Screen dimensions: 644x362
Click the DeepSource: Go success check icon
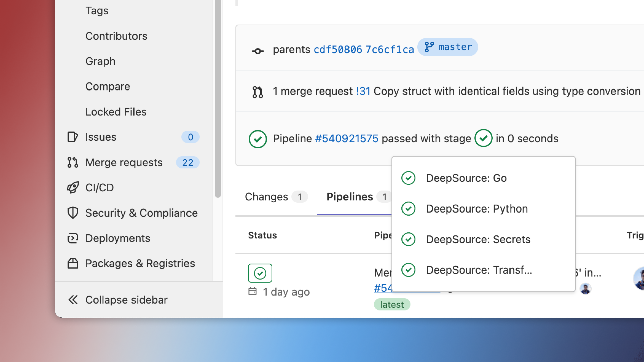[408, 178]
